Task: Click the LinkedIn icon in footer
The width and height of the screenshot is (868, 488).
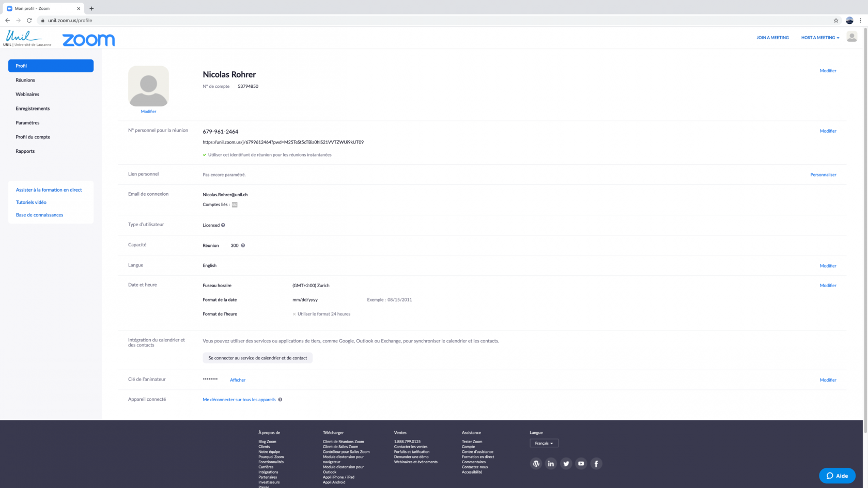Action: click(551, 464)
